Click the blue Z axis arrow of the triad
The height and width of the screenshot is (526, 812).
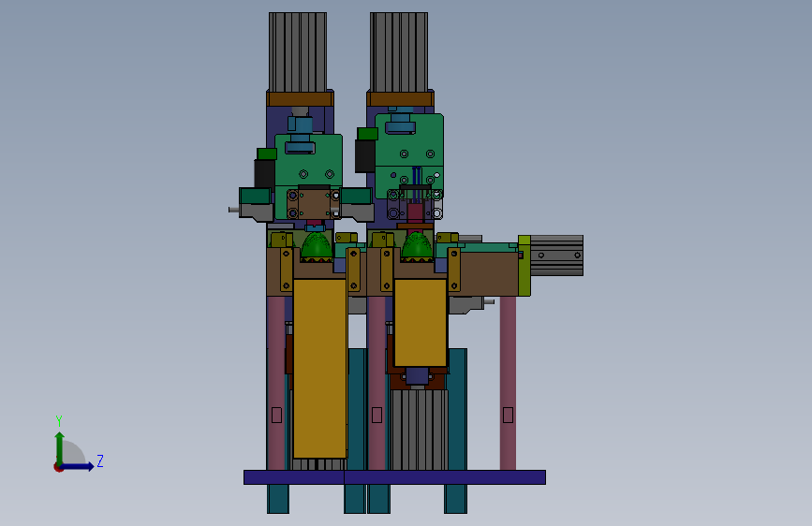point(78,466)
